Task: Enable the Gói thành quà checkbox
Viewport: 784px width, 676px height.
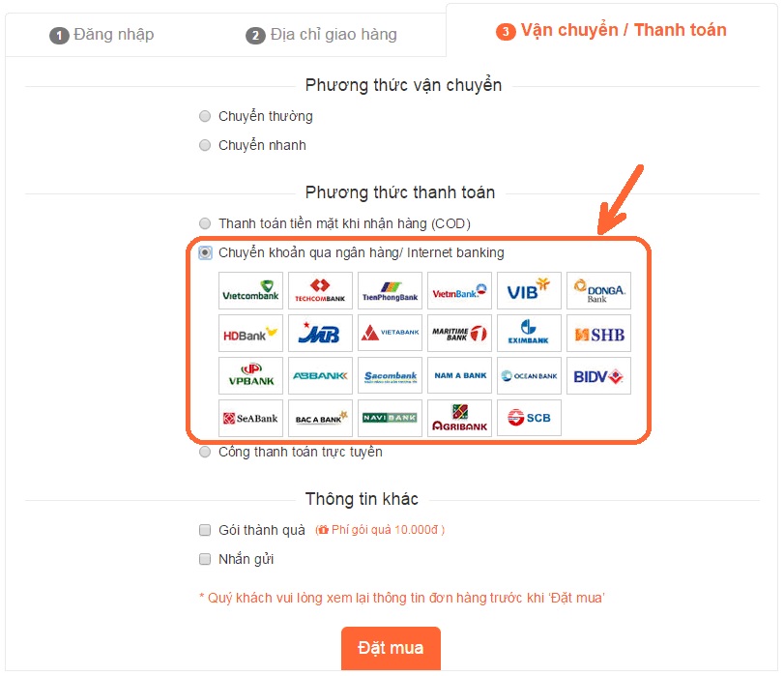Action: click(x=205, y=530)
